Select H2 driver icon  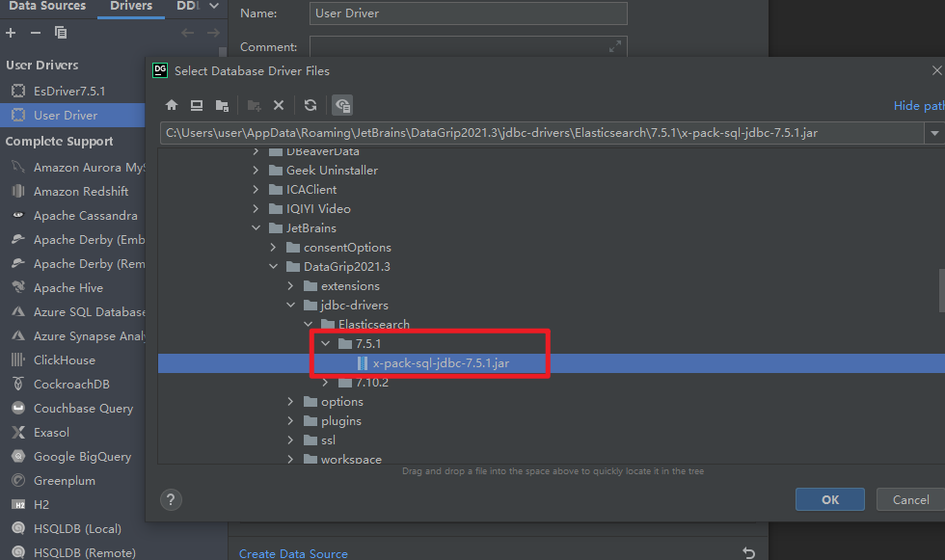(x=18, y=505)
